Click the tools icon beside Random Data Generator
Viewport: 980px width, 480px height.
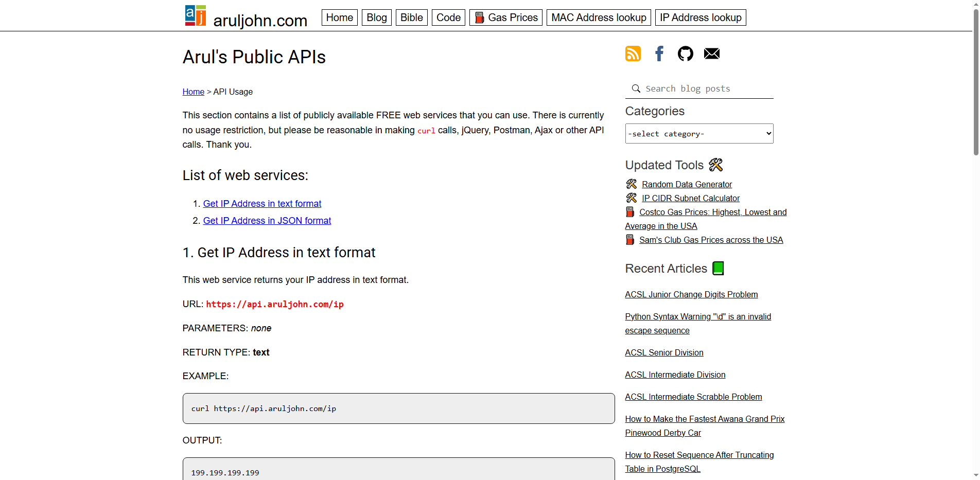[x=631, y=184]
